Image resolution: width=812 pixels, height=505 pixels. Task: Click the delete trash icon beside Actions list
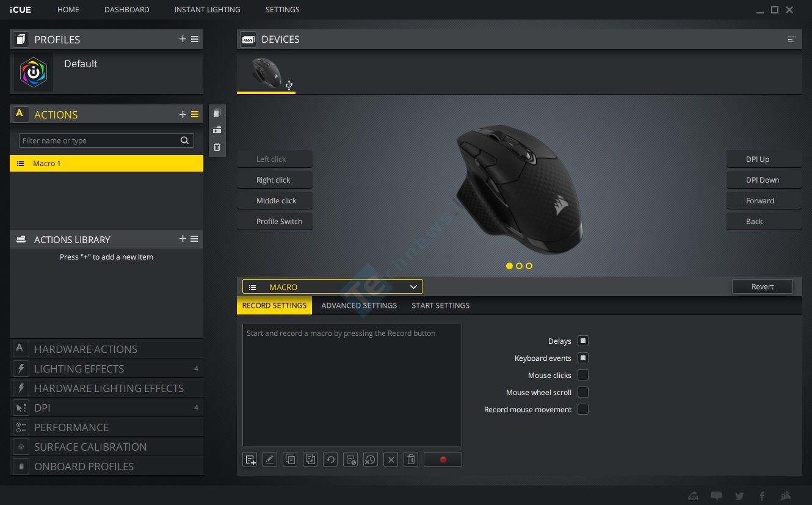coord(217,147)
